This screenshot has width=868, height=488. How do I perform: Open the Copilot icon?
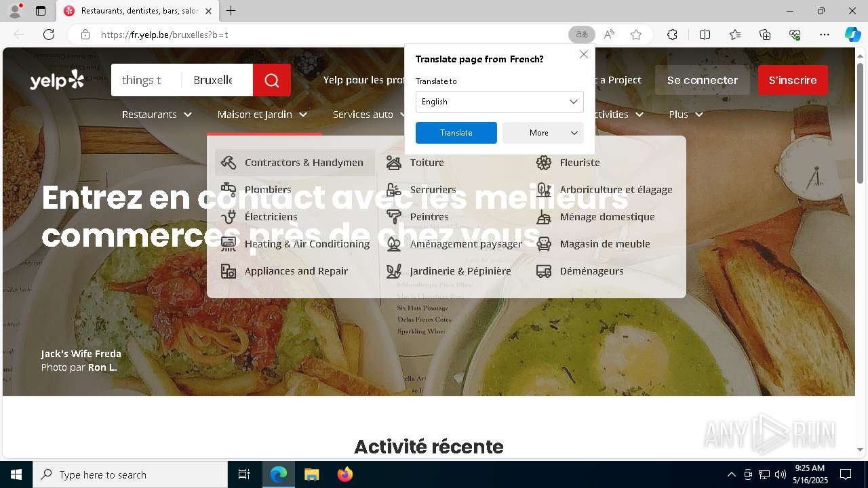[852, 35]
